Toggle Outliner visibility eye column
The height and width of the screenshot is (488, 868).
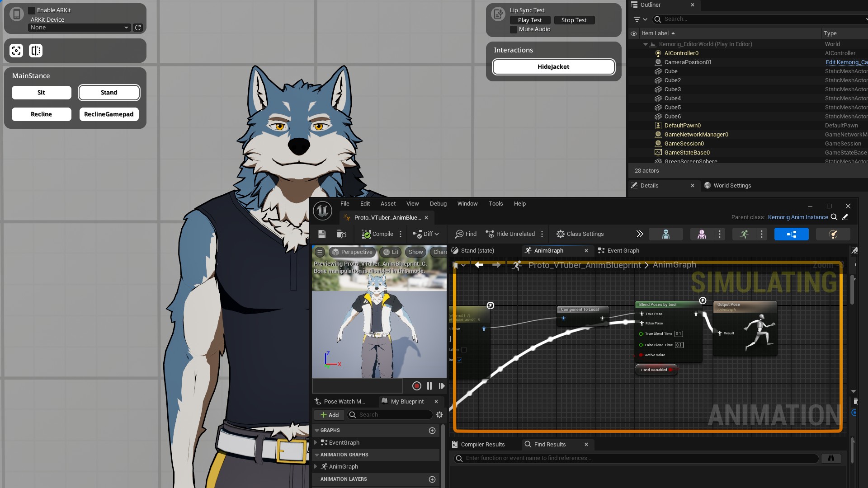click(634, 33)
